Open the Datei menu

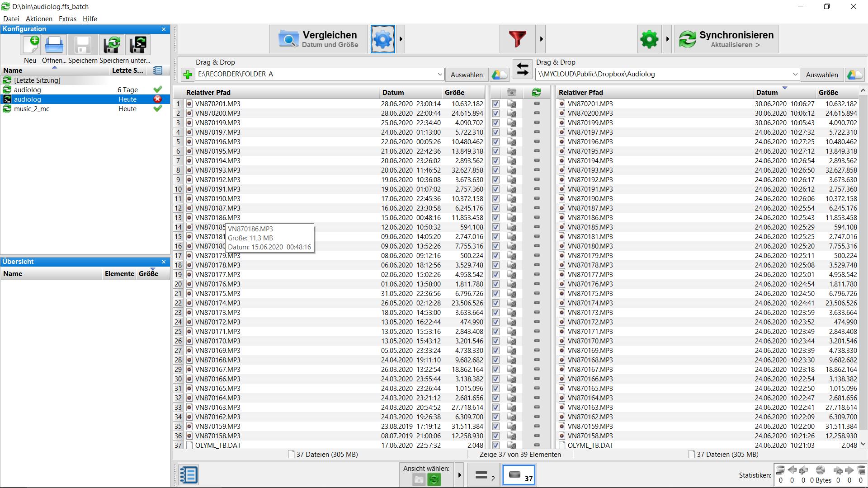tap(11, 19)
